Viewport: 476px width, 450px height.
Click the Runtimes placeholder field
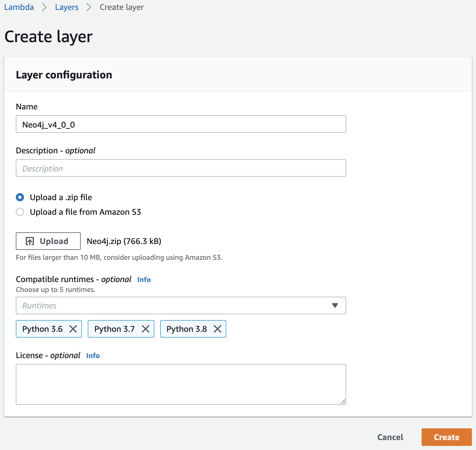(181, 305)
